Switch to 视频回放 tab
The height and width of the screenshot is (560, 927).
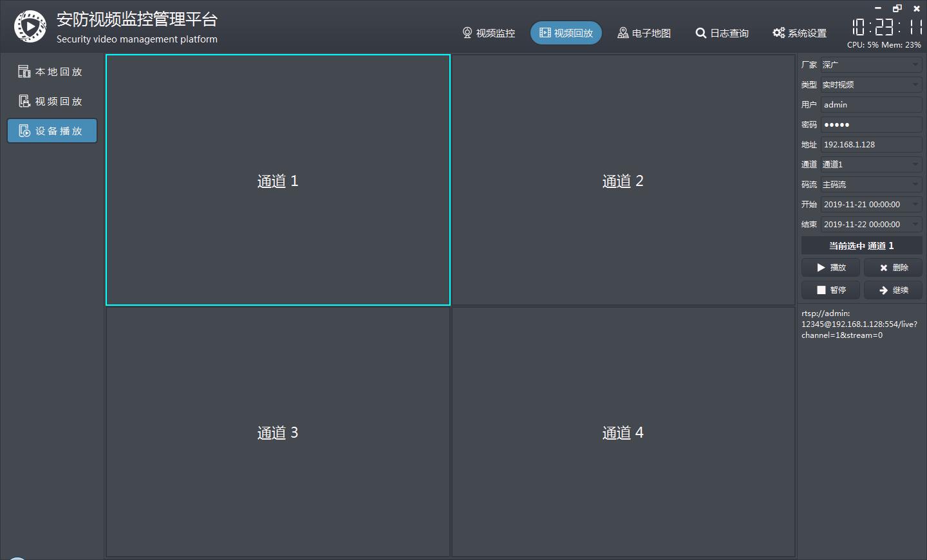tap(566, 33)
